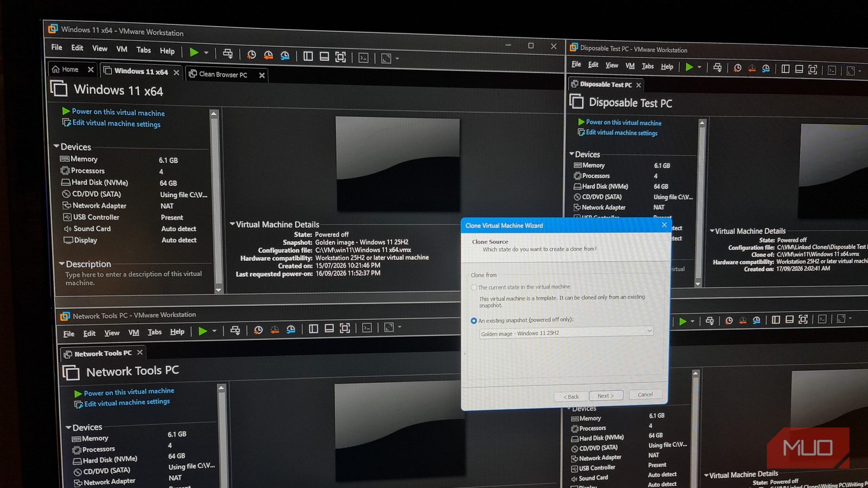The width and height of the screenshot is (868, 488).
Task: Open the Tabs menu in the Windows 11 x64 window
Action: (x=144, y=50)
